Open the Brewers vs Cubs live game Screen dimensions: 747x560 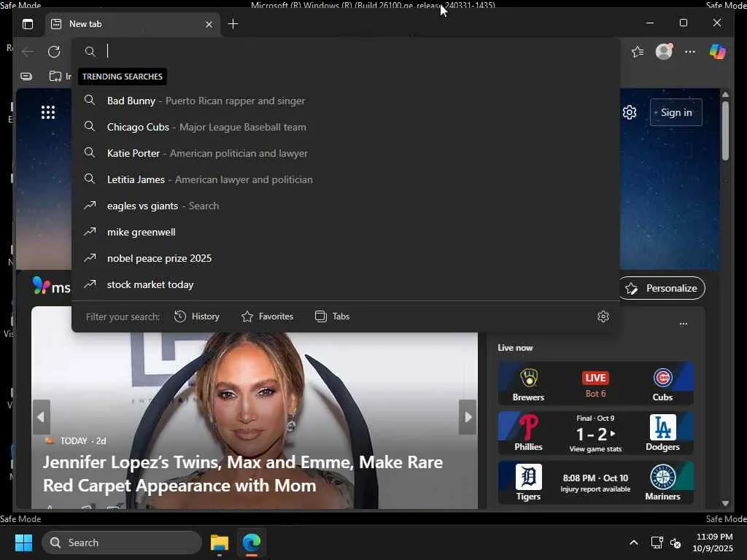coord(595,384)
